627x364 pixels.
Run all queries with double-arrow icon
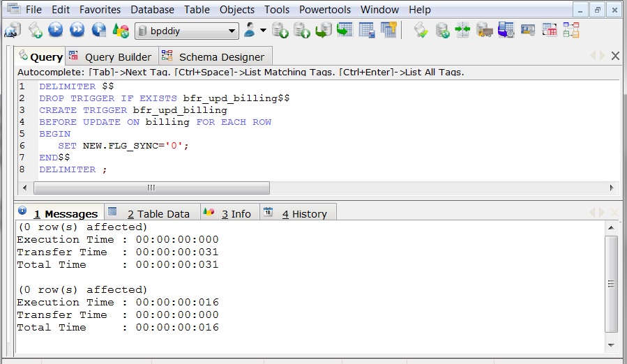(77, 31)
